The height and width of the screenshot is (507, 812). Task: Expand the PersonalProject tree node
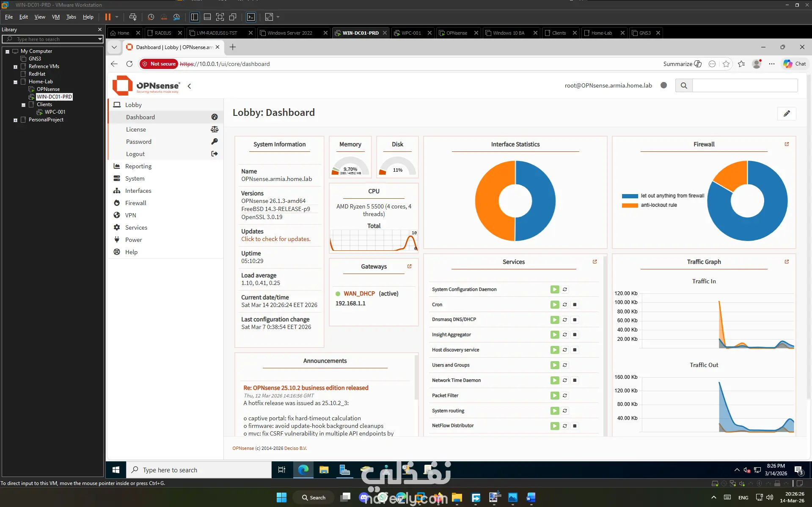click(15, 120)
